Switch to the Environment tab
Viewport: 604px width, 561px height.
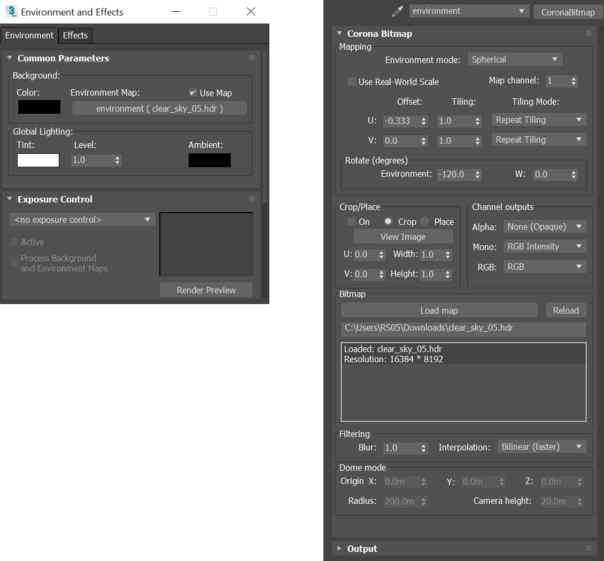pos(29,35)
